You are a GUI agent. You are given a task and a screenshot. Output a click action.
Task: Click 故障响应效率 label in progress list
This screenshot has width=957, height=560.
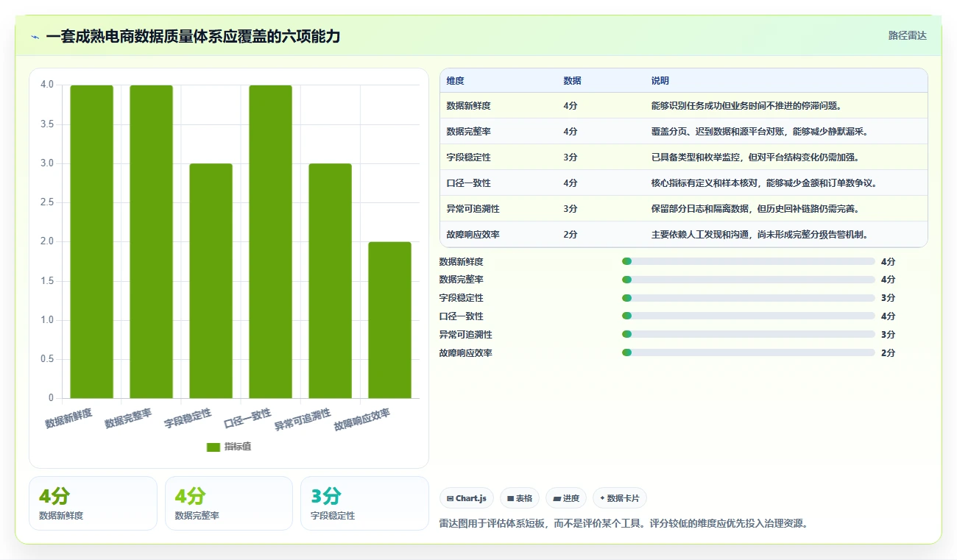466,353
